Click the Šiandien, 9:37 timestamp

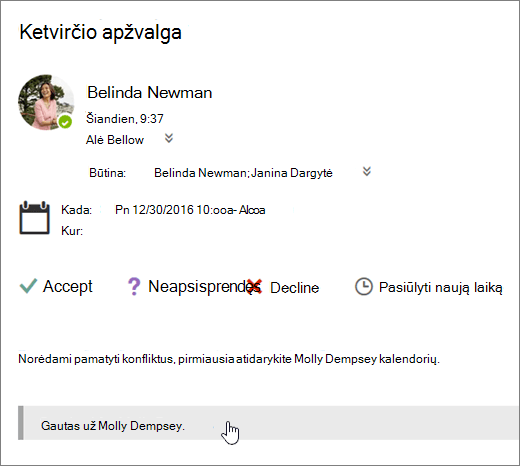(x=125, y=119)
